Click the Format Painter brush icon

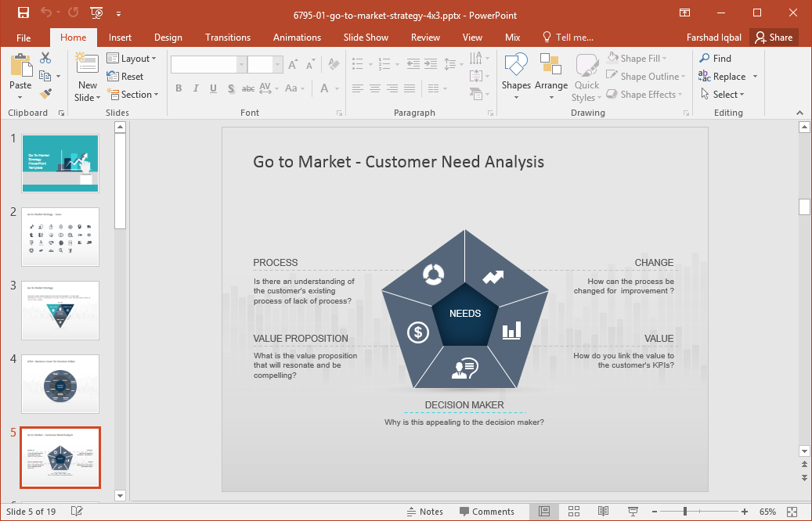(45, 95)
